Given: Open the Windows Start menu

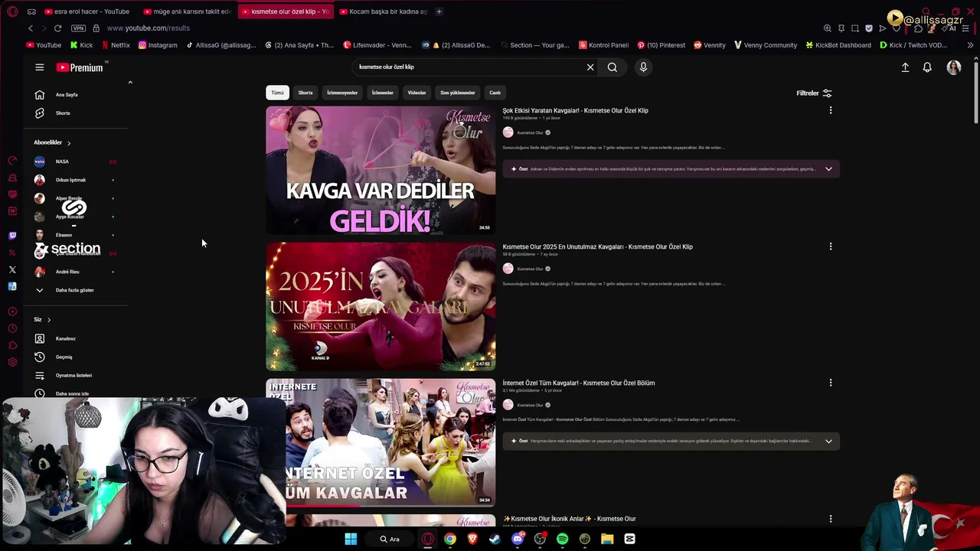Looking at the screenshot, I should pos(351,540).
